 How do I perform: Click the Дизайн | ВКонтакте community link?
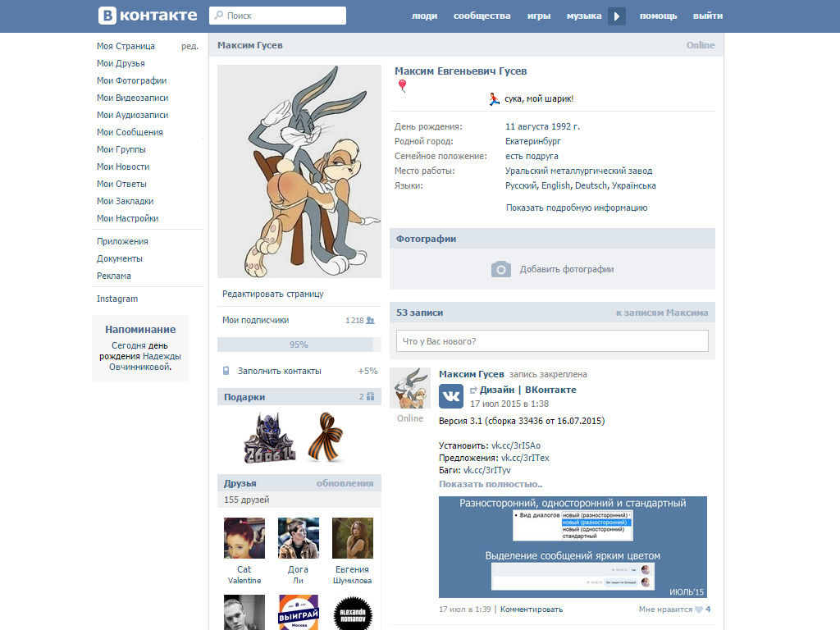coord(528,390)
